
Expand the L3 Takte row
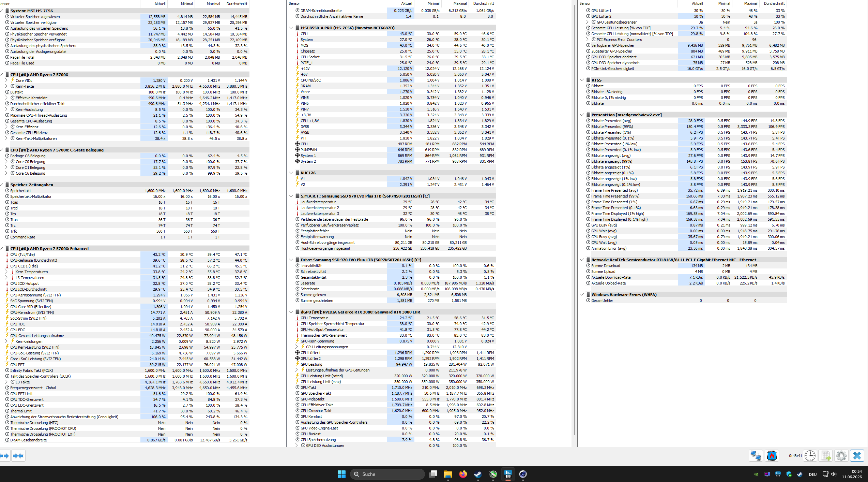[x=6, y=382]
